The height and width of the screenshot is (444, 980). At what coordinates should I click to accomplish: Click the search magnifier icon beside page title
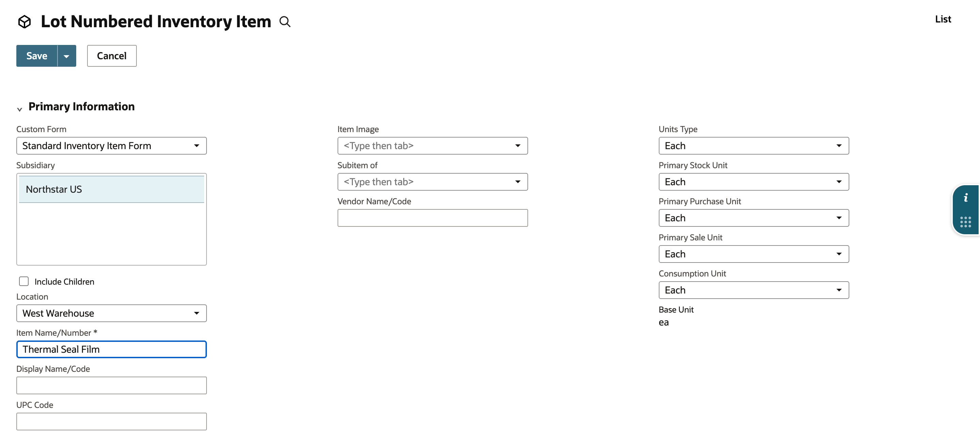pyautogui.click(x=285, y=22)
